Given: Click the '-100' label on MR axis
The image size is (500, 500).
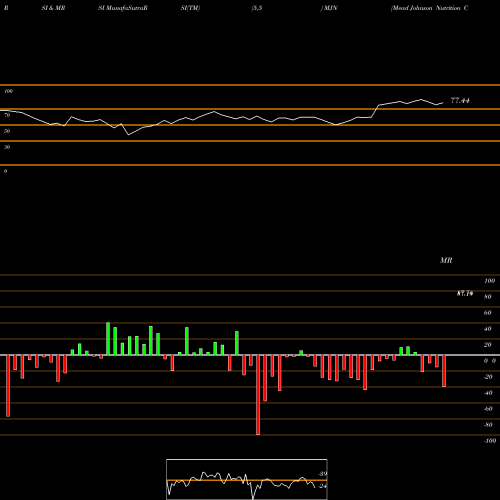Looking at the screenshot, I should pos(490,441).
